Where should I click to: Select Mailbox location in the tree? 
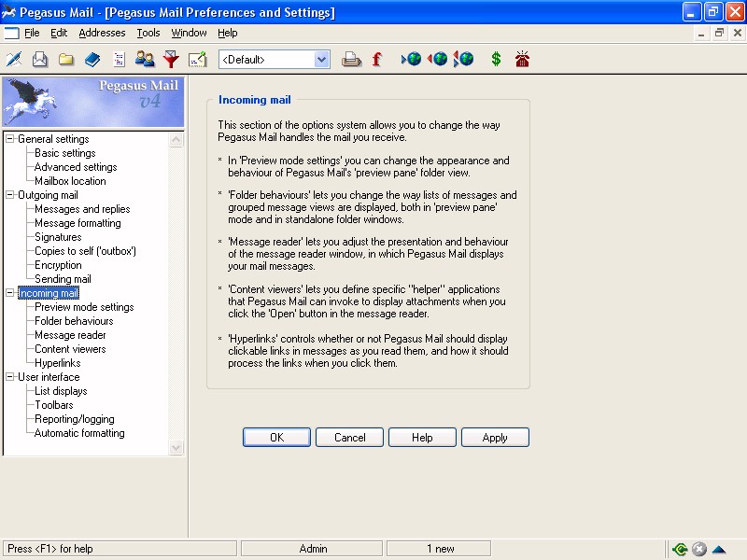coord(71,181)
